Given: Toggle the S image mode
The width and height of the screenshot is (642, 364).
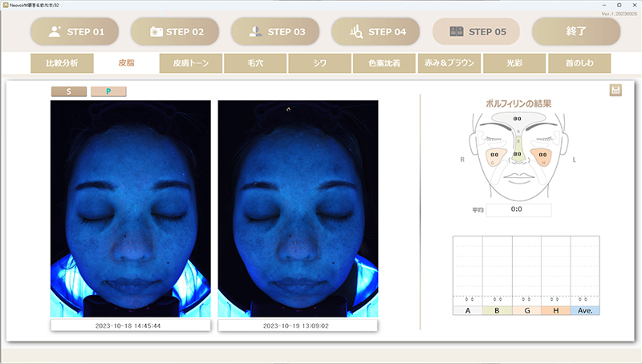Looking at the screenshot, I should click(x=68, y=91).
